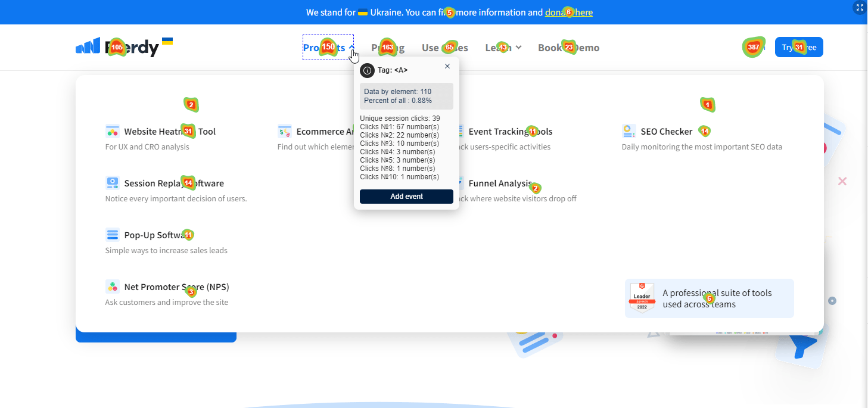
Task: Click the Session Replay Software icon
Action: click(113, 183)
